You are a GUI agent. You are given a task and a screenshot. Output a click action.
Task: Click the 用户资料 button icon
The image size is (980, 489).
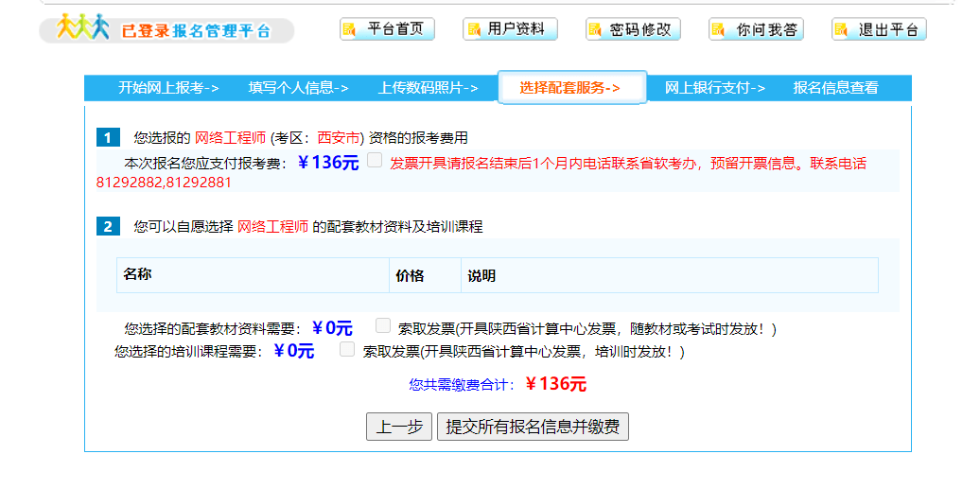[x=474, y=29]
